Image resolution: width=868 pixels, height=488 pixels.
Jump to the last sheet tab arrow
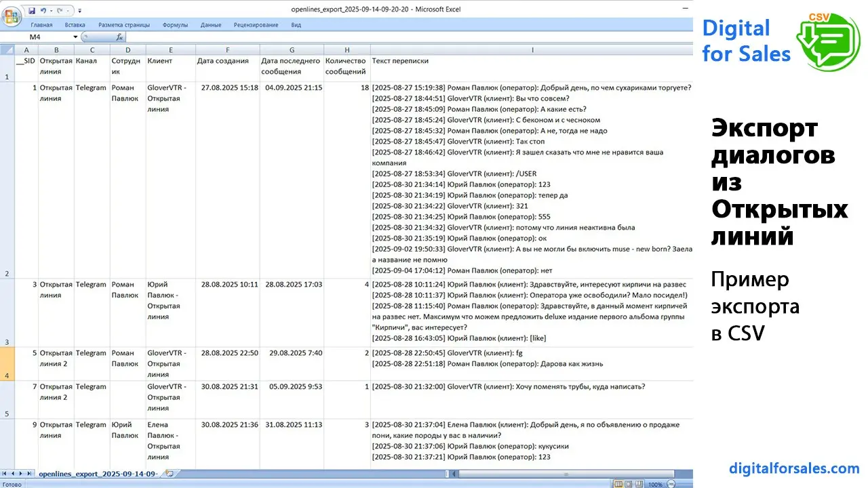[28, 473]
